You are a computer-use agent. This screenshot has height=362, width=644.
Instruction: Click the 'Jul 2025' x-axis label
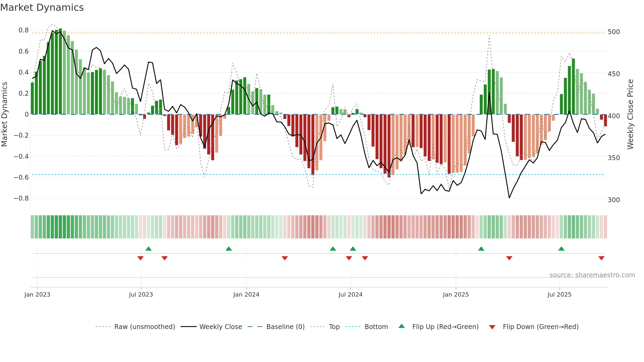coord(559,294)
